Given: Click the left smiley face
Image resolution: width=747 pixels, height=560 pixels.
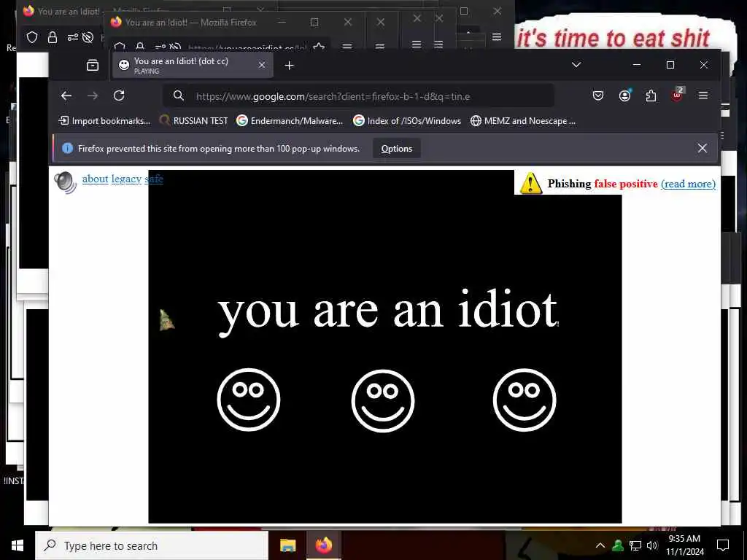Looking at the screenshot, I should point(248,400).
